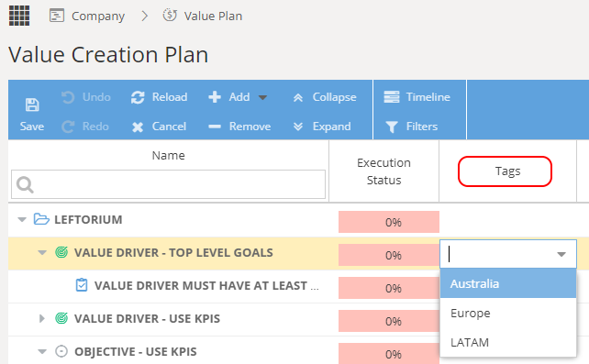Click the Redo arrow icon
Screen dimensions: 589x364
click(68, 127)
